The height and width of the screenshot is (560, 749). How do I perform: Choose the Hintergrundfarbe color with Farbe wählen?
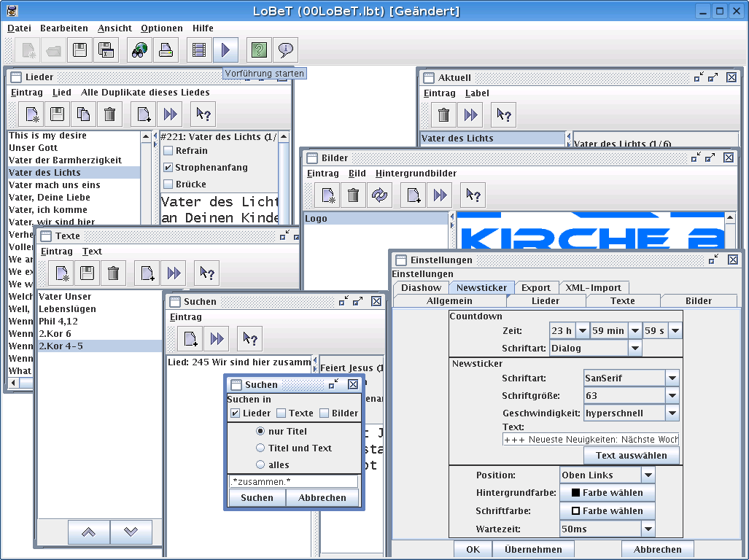pyautogui.click(x=607, y=493)
